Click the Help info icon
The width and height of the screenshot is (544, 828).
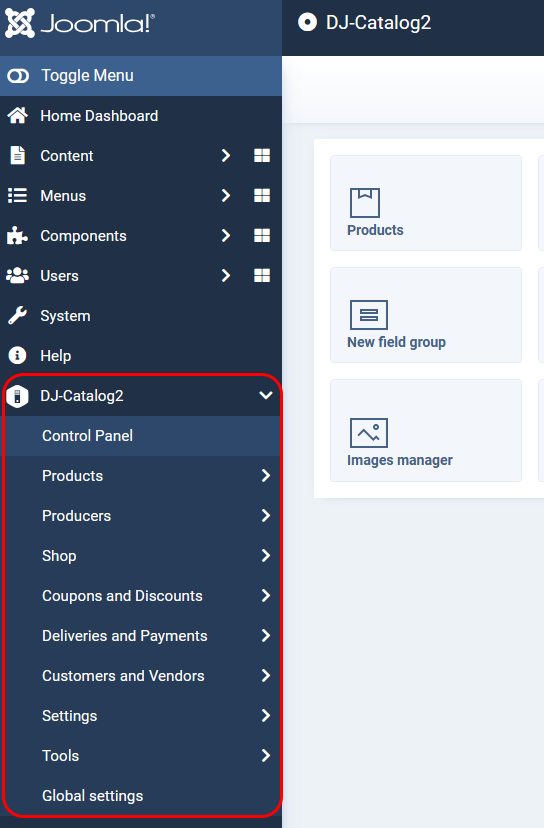pos(17,356)
